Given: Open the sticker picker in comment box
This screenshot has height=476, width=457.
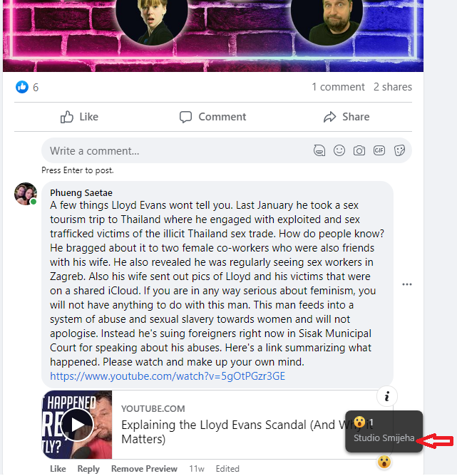Looking at the screenshot, I should tap(399, 150).
